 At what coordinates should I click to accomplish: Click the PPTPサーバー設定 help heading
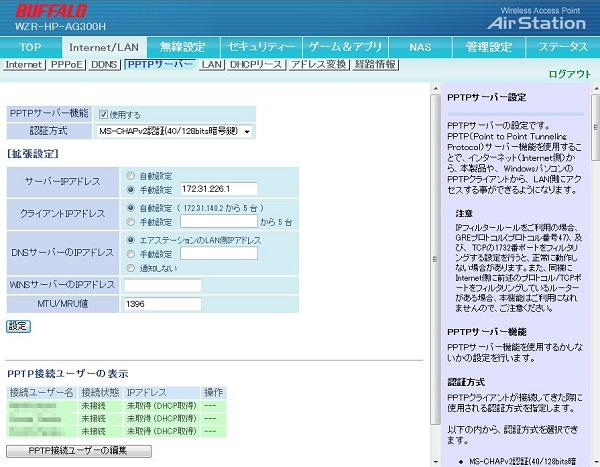pos(487,98)
